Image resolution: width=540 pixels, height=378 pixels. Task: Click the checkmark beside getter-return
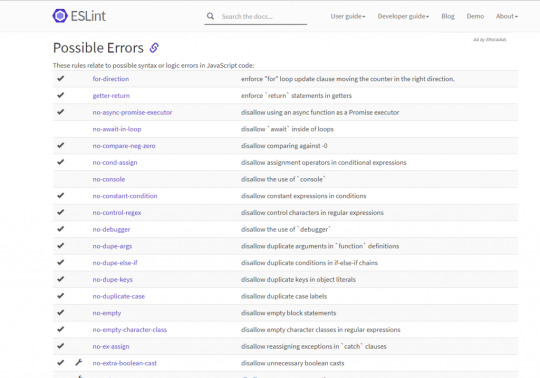(x=61, y=95)
